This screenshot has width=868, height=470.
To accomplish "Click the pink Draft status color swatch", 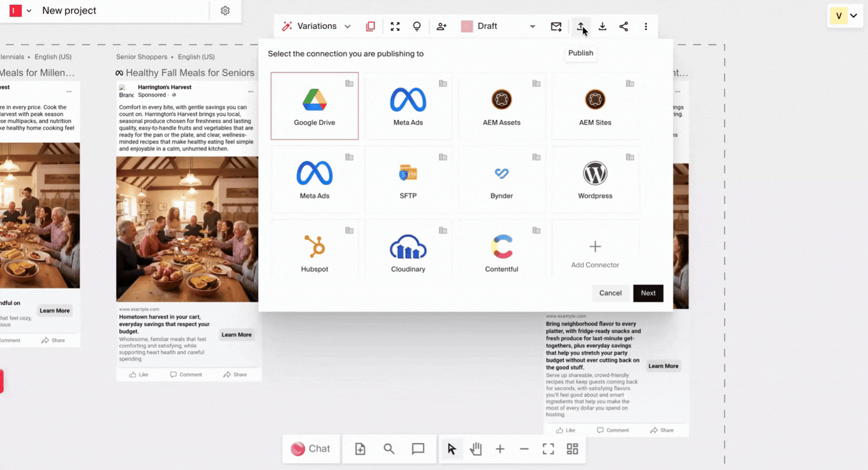I will tap(467, 26).
